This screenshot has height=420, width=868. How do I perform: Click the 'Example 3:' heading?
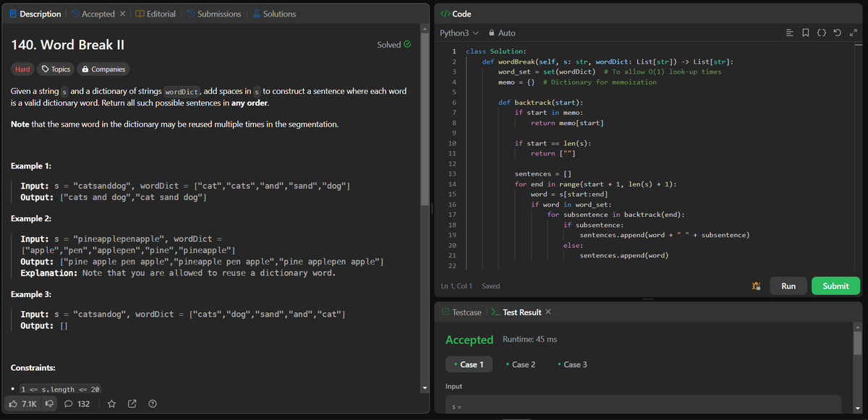tap(30, 295)
